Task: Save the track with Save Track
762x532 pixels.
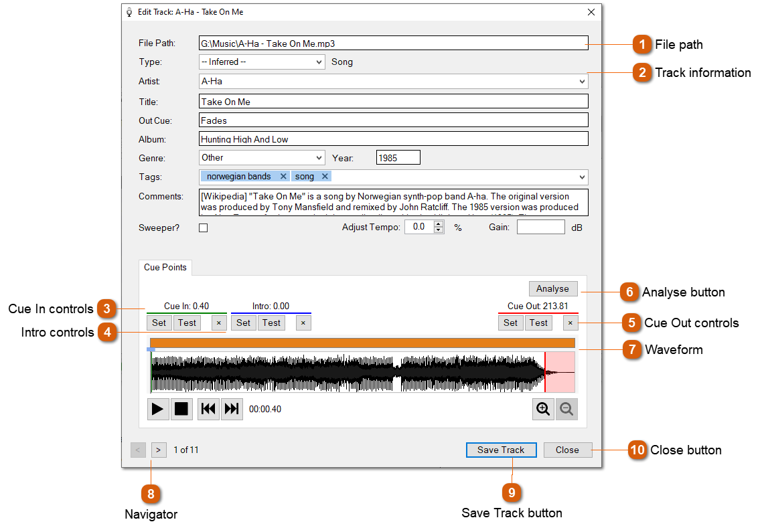Action: pyautogui.click(x=501, y=450)
